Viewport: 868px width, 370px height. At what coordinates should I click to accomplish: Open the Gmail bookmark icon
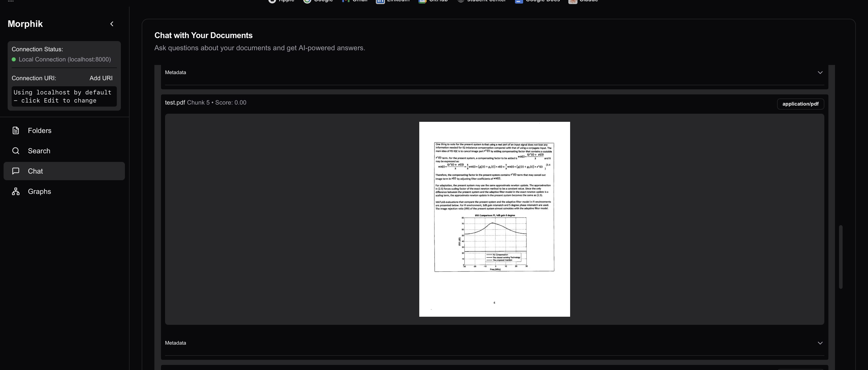click(346, 1)
